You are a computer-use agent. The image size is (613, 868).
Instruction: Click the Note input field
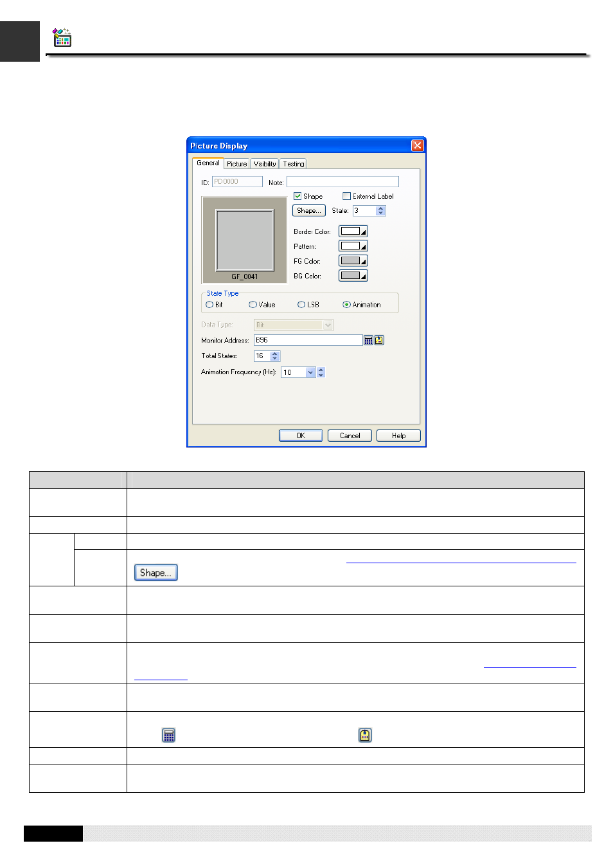point(342,182)
